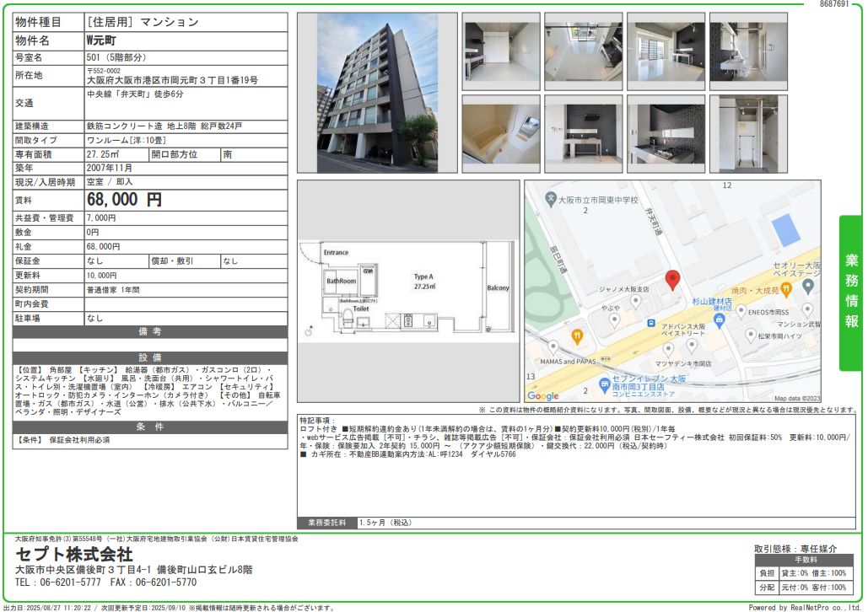Click the 68,000 円 rent price
Image resolution: width=868 pixels, height=612 pixels.
point(125,200)
